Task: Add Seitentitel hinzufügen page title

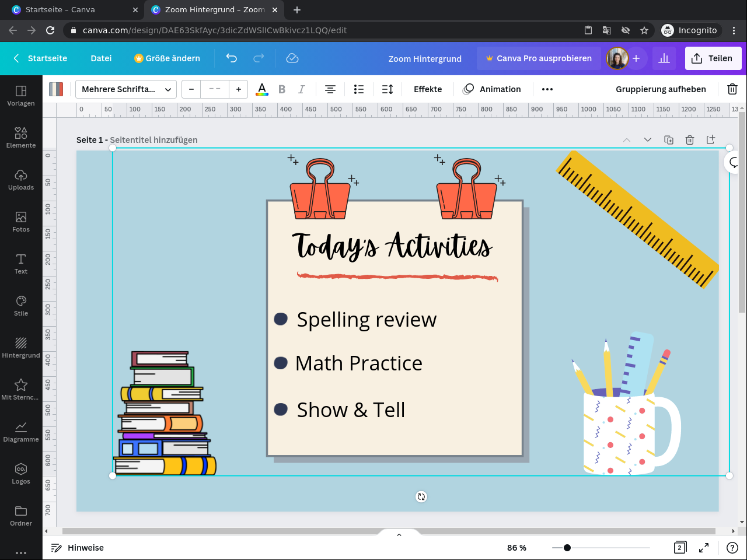Action: (153, 140)
